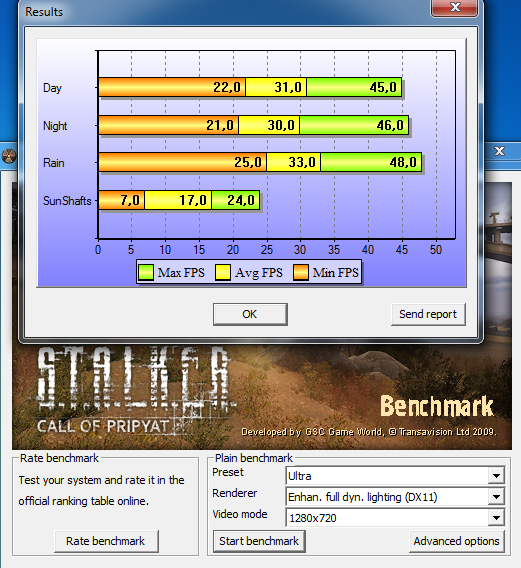Click the Day test max FPS green bar
521x568 pixels.
coord(354,87)
